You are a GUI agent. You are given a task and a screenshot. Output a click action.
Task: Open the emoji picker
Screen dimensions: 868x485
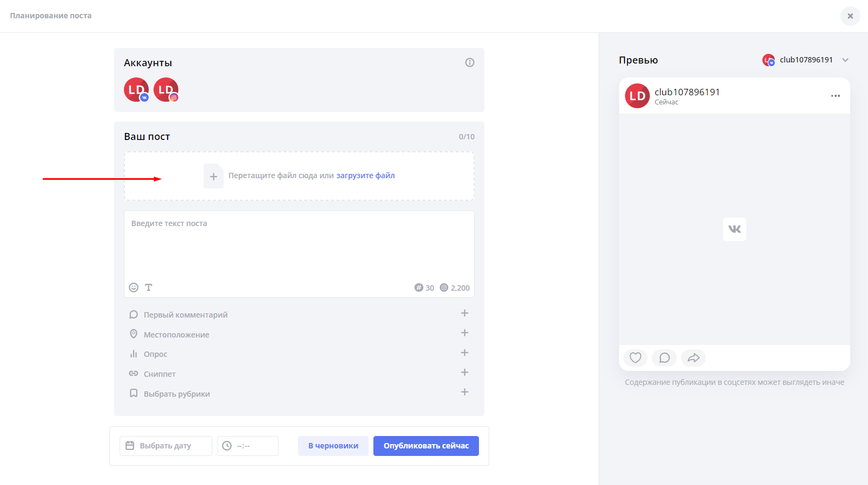point(134,287)
